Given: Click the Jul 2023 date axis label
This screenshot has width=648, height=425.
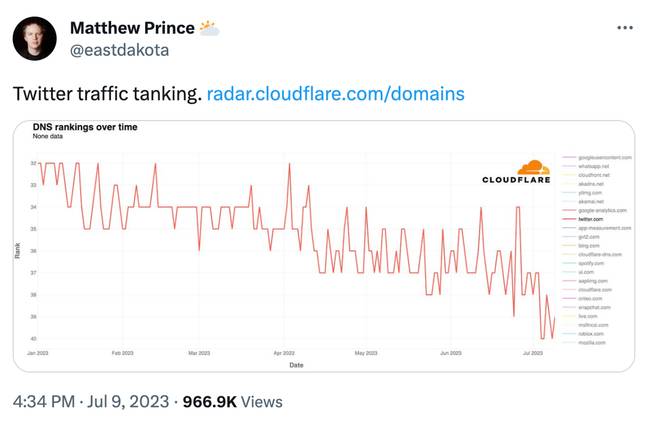Looking at the screenshot, I should [533, 353].
